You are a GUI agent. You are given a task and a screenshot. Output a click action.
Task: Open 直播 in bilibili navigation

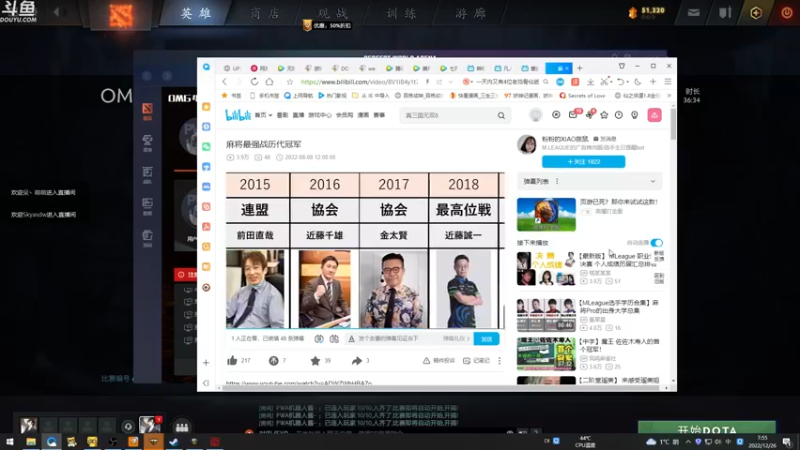pos(298,115)
